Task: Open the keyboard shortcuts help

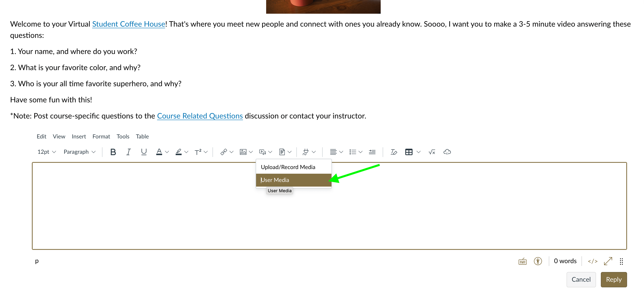Action: [x=522, y=261]
